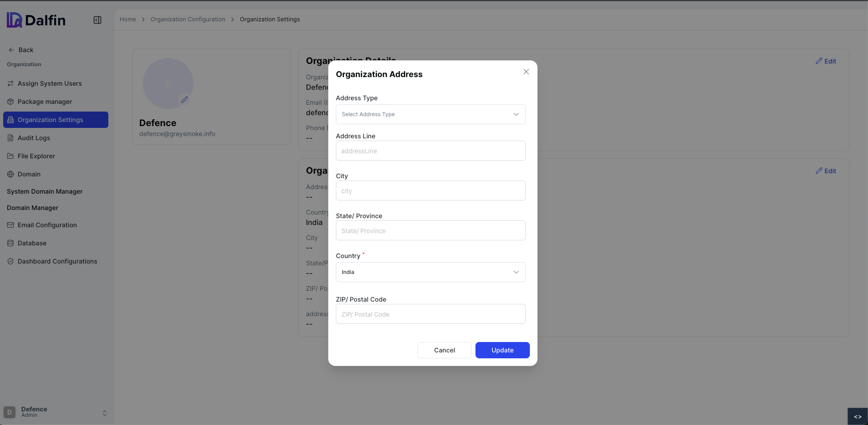Cancel the Organization Address dialog
868x425 pixels.
pyautogui.click(x=444, y=350)
